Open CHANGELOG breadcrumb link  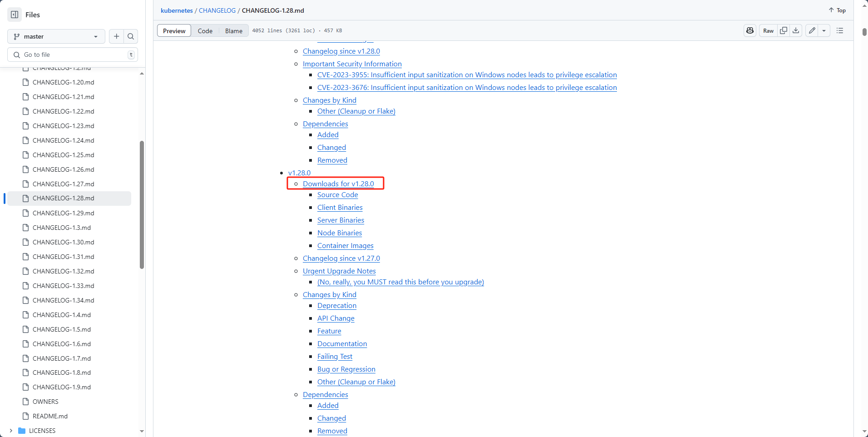coord(217,10)
